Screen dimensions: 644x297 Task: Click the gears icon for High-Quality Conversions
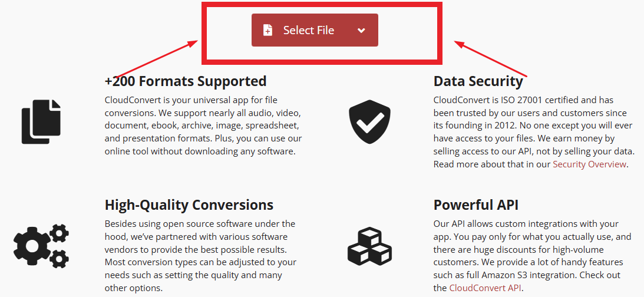pos(41,245)
